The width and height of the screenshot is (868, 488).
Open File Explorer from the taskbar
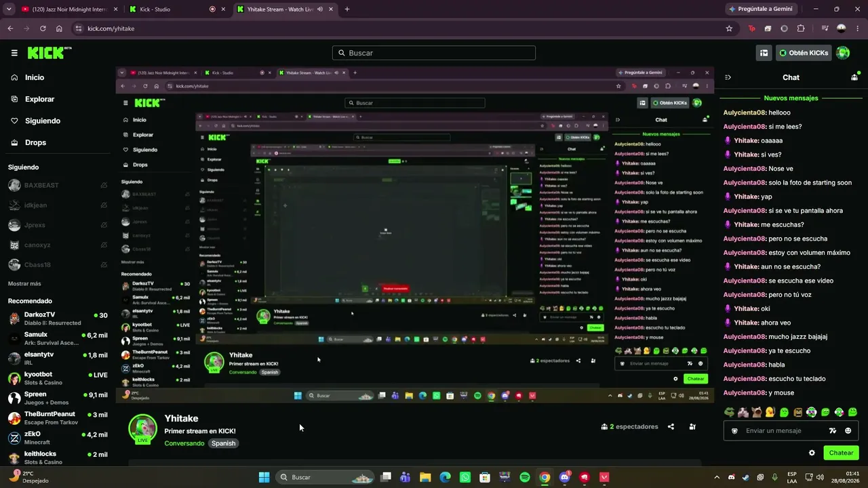(425, 477)
